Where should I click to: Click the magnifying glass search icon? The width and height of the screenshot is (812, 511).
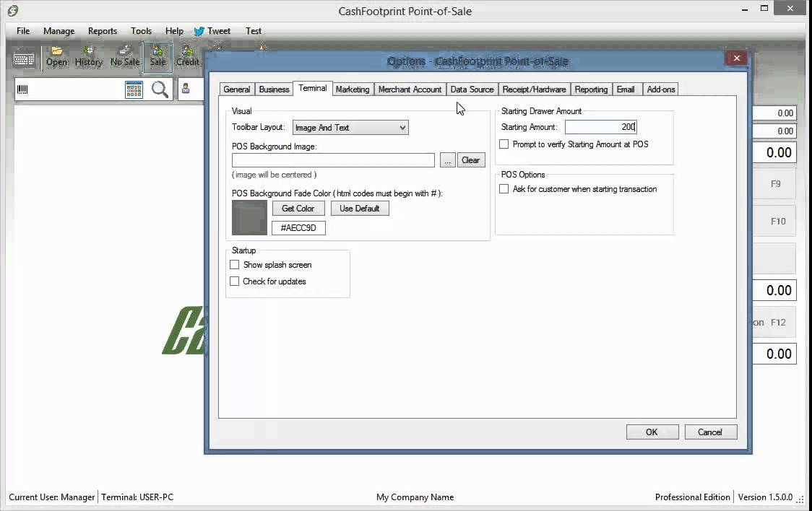pos(160,89)
